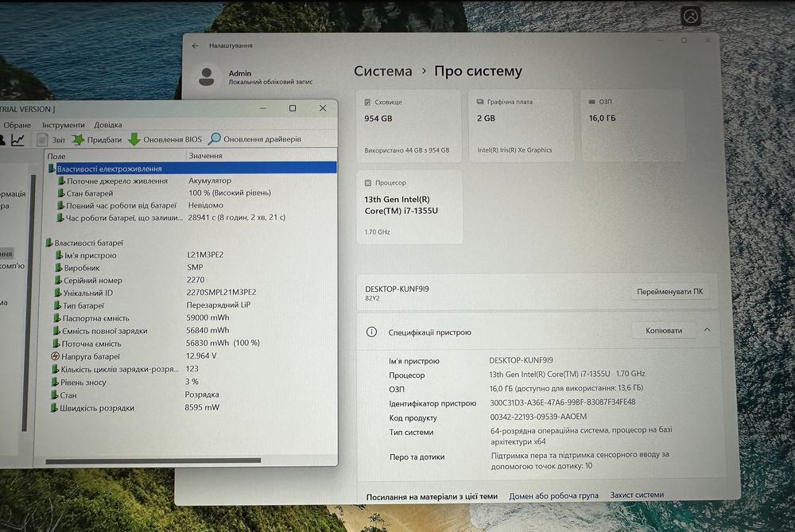Click the Придбати purchase toolbar button

97,139
